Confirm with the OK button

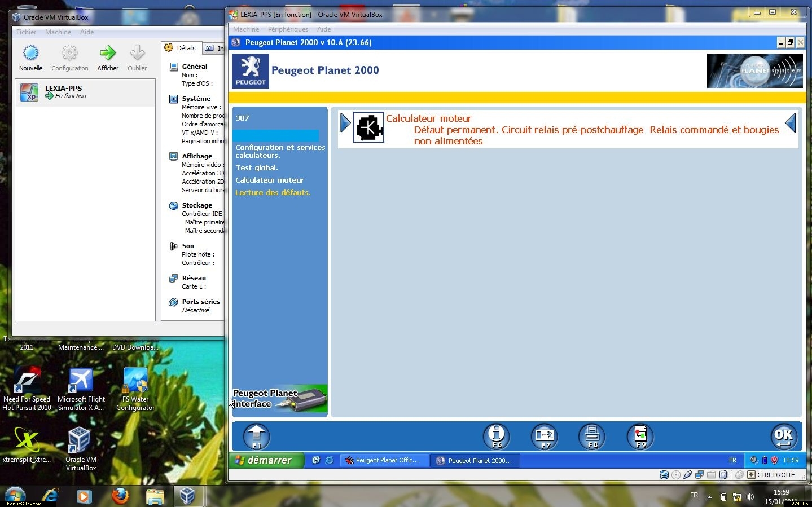pos(783,436)
